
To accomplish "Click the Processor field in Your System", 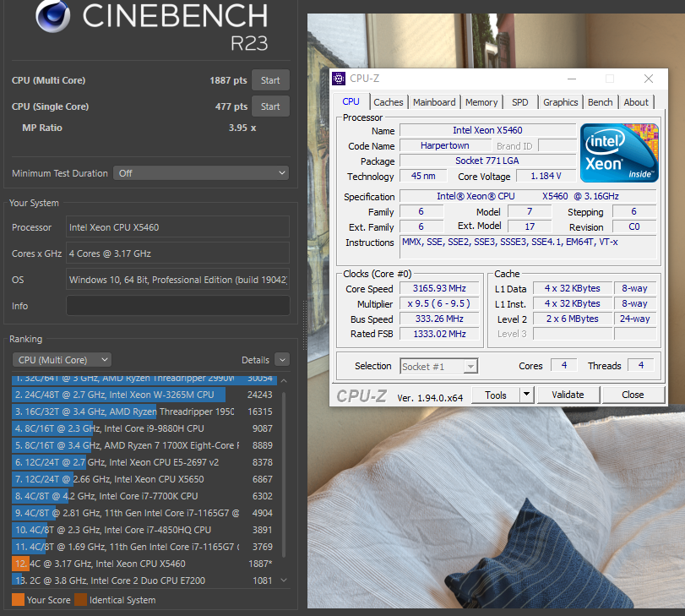I will (x=178, y=227).
